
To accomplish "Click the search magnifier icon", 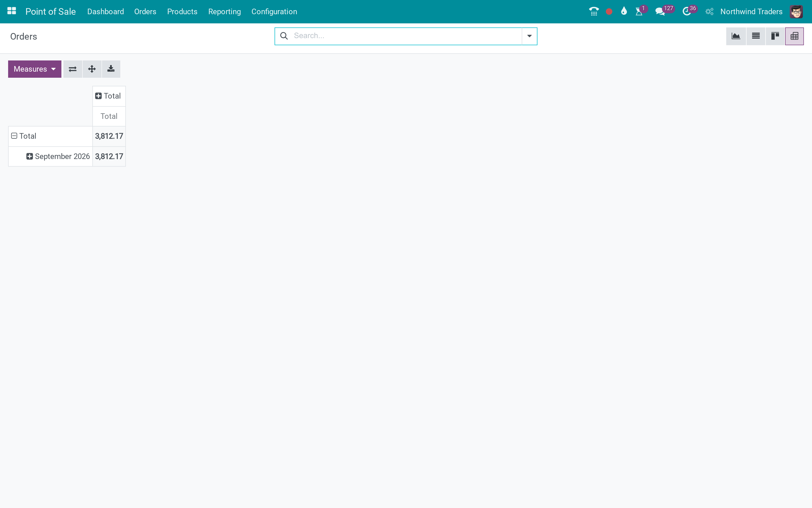I will coord(284,36).
